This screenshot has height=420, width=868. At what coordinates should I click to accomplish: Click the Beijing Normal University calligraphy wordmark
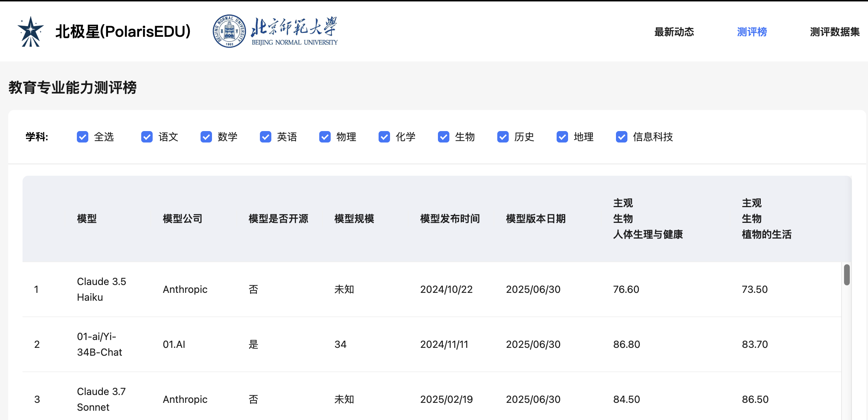(x=294, y=31)
